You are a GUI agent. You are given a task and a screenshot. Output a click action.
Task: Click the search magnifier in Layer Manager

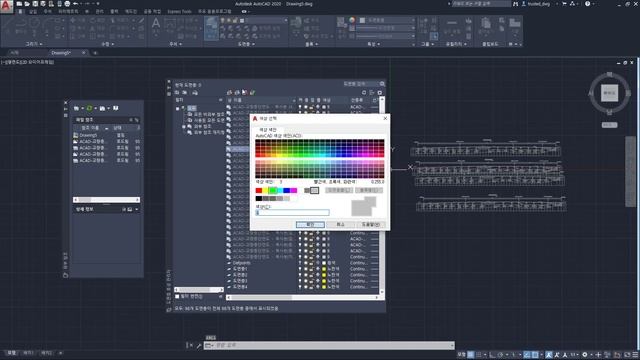pos(382,84)
